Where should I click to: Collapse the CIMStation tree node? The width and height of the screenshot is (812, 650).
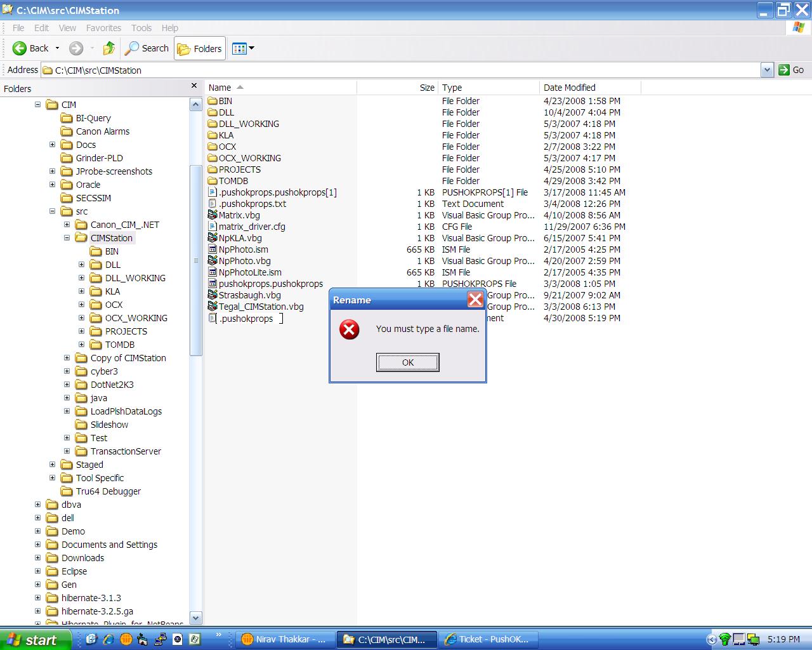[x=67, y=238]
